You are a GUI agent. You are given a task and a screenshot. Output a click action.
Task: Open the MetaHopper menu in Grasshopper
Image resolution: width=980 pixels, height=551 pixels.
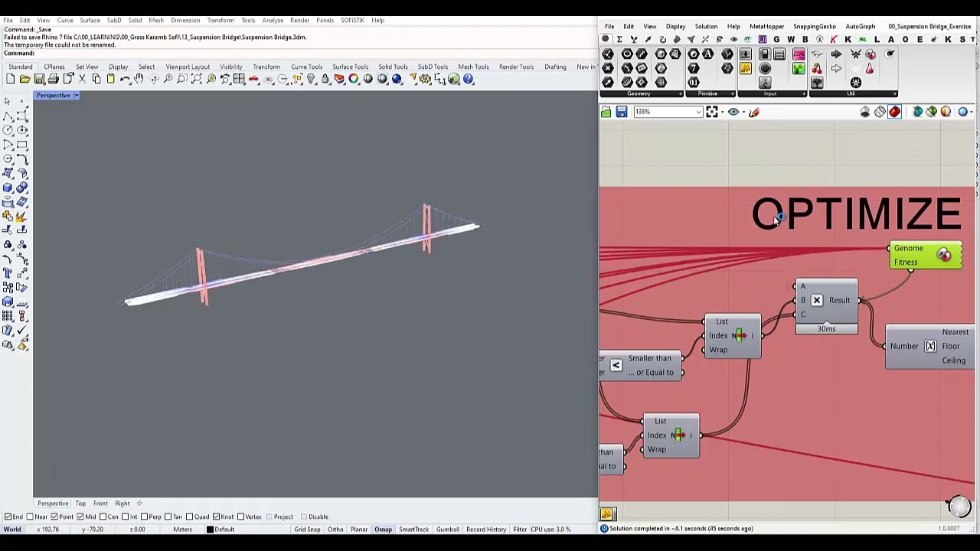click(x=766, y=27)
